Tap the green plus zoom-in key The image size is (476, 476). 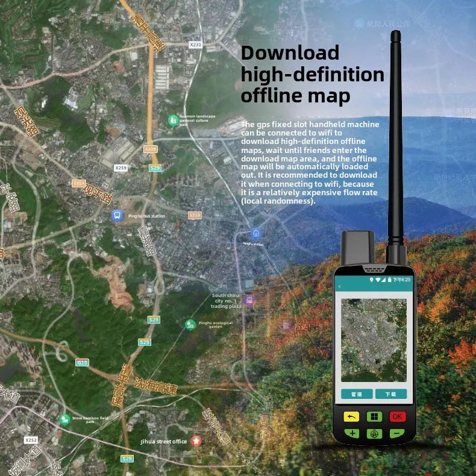click(x=352, y=433)
